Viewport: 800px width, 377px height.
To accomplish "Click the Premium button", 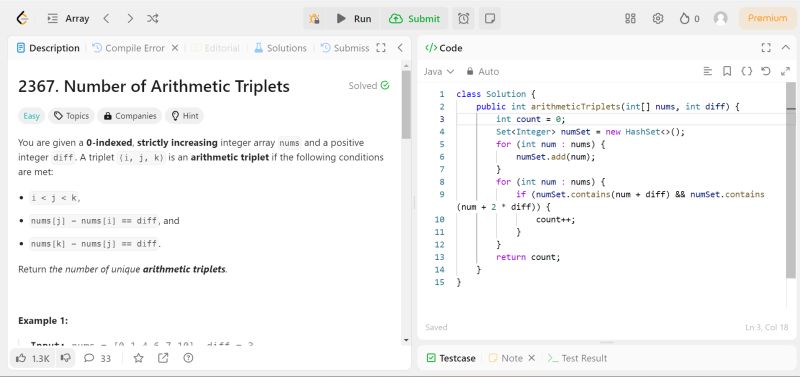I will 767,18.
